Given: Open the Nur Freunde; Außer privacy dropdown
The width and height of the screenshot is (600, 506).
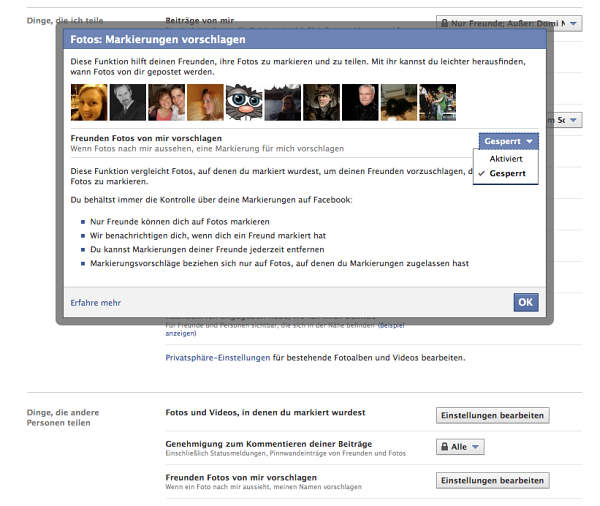Looking at the screenshot, I should pyautogui.click(x=509, y=23).
